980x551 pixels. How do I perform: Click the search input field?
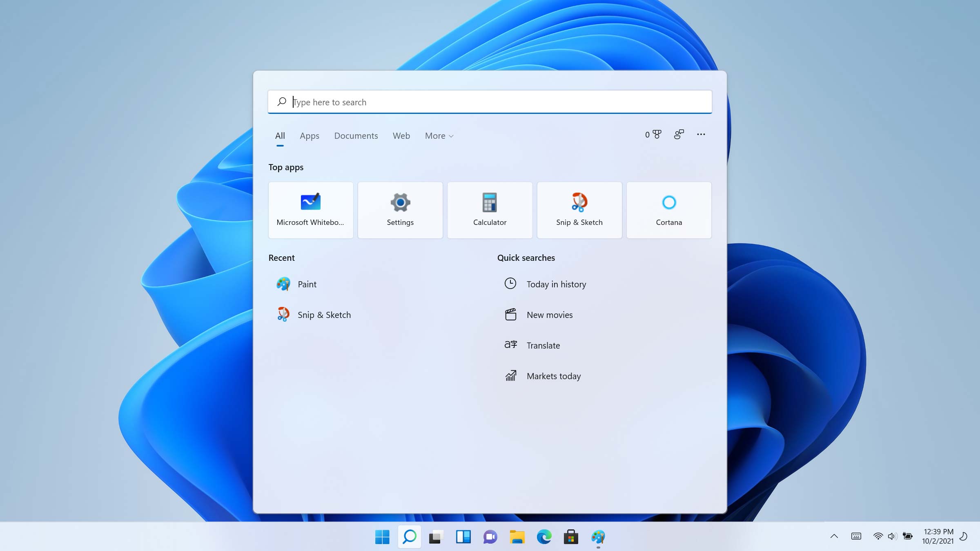click(x=490, y=102)
